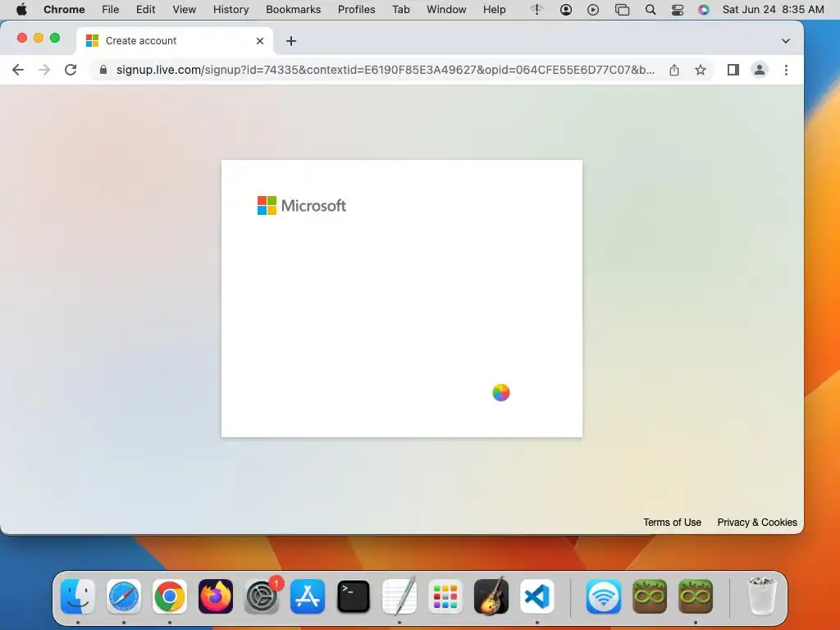Open the Edit menu
Image resolution: width=840 pixels, height=630 pixels.
point(145,10)
